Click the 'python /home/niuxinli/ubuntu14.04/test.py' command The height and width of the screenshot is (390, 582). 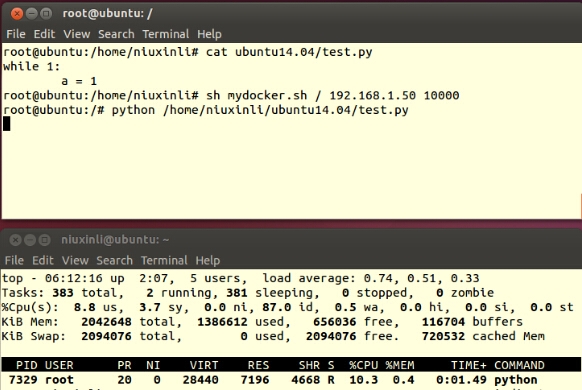pos(260,110)
